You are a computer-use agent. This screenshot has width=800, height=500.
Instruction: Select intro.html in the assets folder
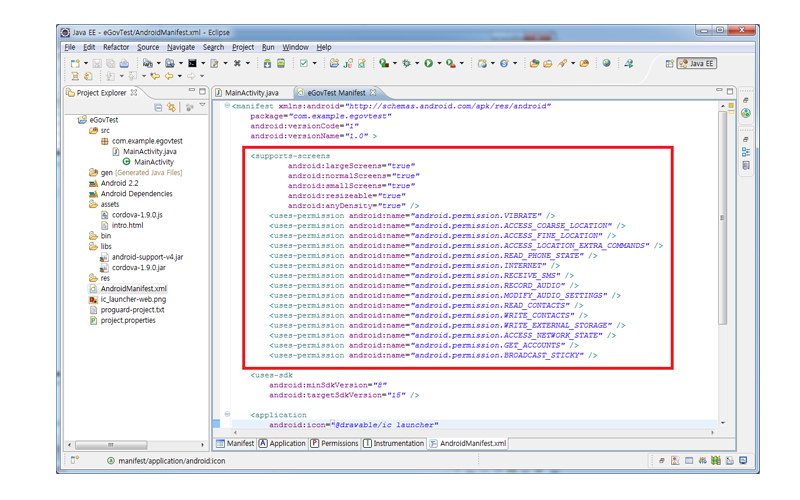coord(127,225)
